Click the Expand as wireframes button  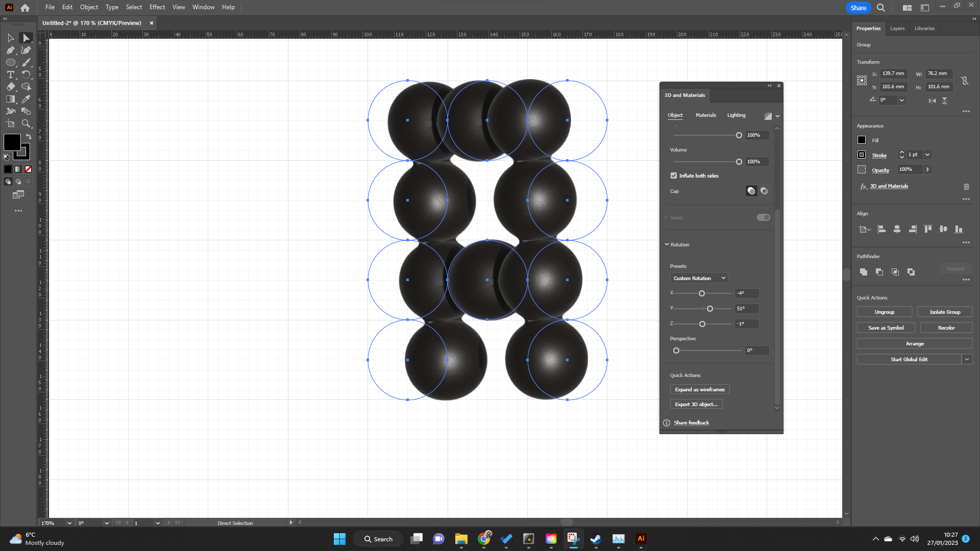(699, 389)
